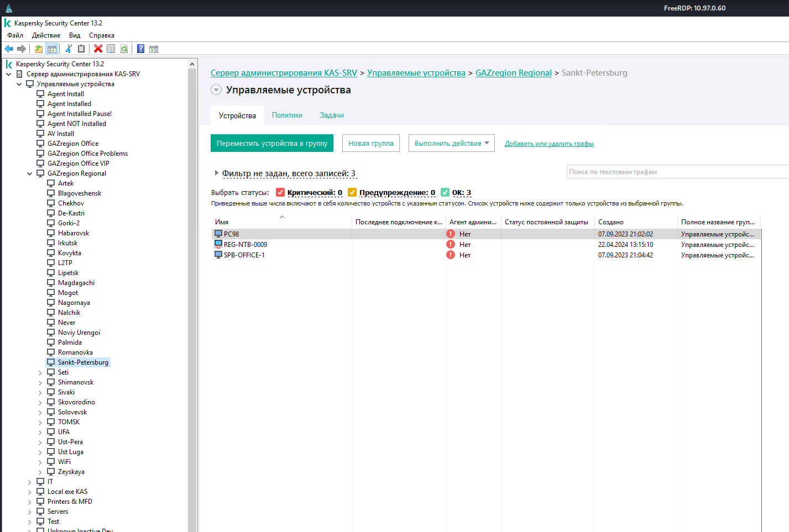Click the Поиск по текстовым графам field
The image size is (789, 532).
pos(675,172)
